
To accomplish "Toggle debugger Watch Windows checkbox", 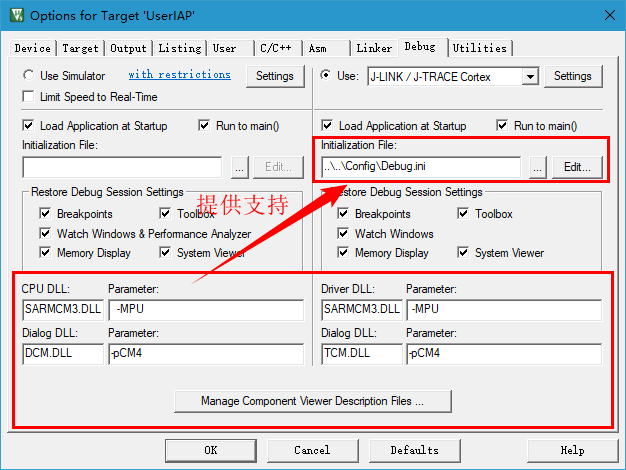I will 343,233.
